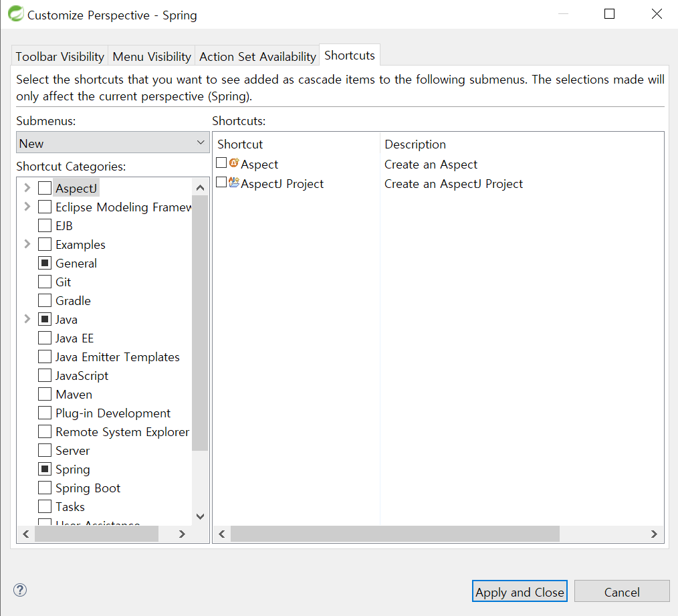Click the categories list scroll-down arrow
This screenshot has width=678, height=616.
(200, 516)
